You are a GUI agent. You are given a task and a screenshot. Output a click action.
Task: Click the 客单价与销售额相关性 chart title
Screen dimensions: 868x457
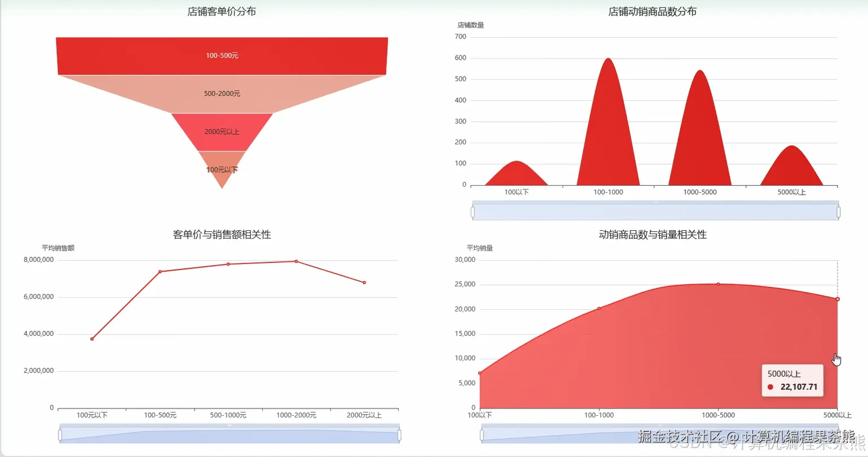click(x=222, y=234)
